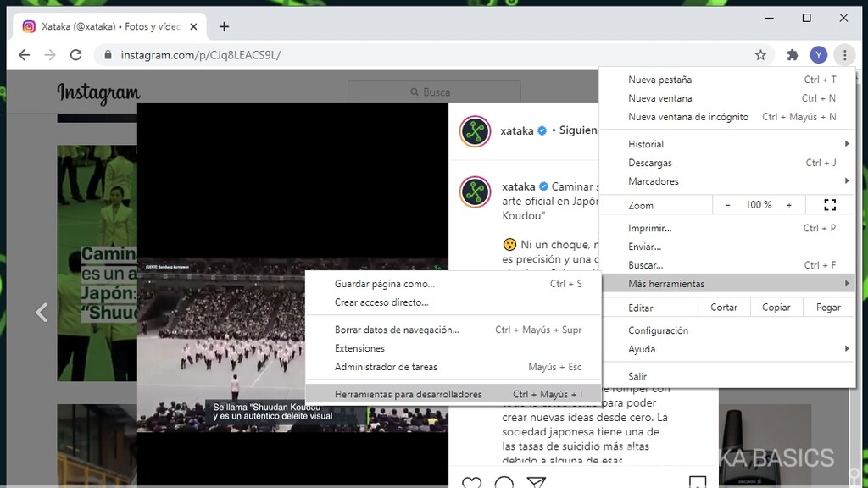
Task: View site security info via padlock icon
Action: pyautogui.click(x=108, y=55)
